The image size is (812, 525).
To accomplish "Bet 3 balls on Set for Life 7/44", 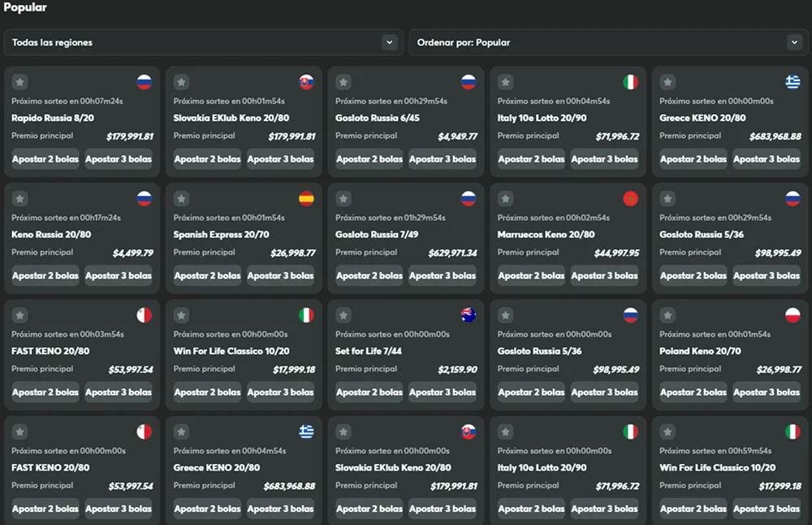I will [x=443, y=393].
